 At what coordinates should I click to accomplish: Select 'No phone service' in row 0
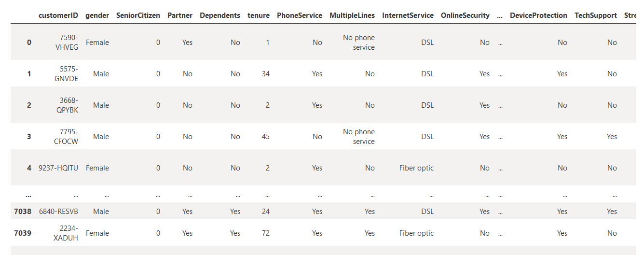359,42
